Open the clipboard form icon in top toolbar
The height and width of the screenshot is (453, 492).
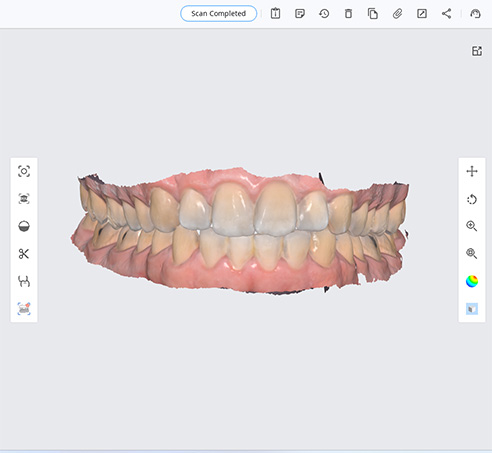pyautogui.click(x=275, y=13)
